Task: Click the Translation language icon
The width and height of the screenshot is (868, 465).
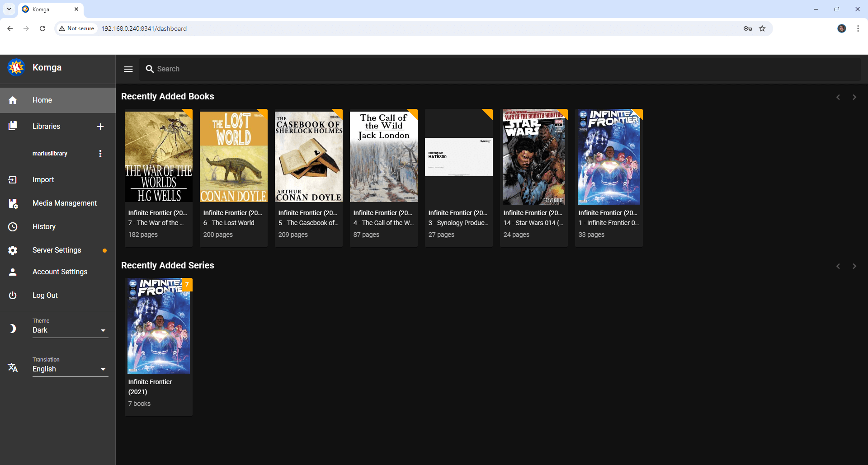Action: point(13,367)
